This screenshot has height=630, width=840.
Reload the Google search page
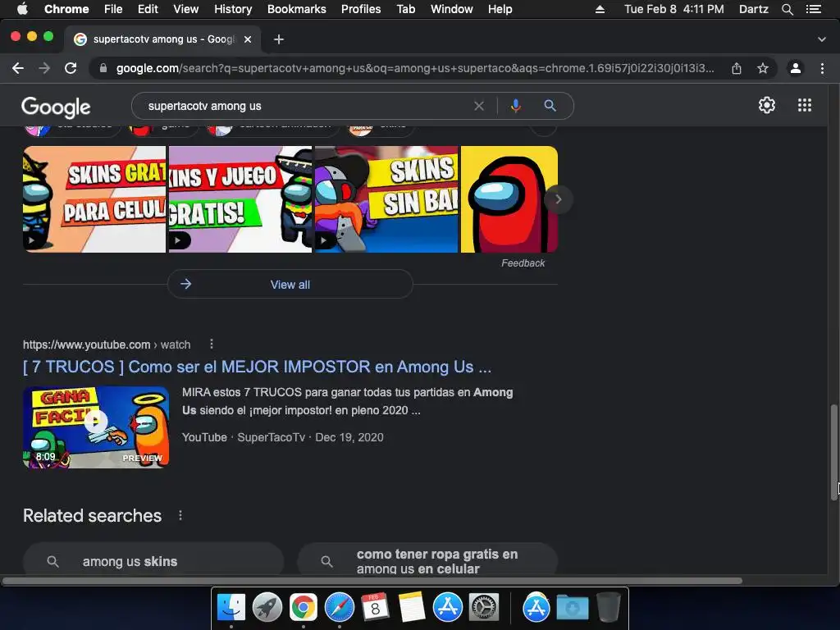pyautogui.click(x=71, y=68)
